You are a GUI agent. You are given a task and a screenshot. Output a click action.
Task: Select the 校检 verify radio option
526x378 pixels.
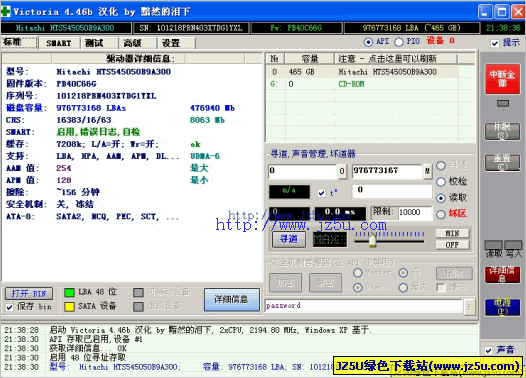coord(441,182)
